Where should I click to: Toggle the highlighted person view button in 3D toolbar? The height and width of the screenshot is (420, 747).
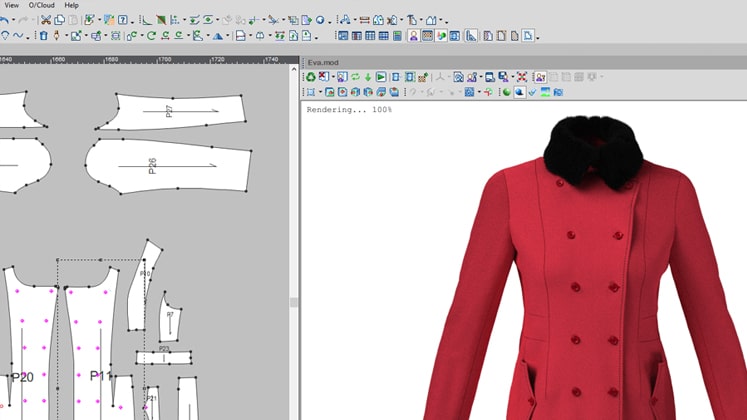[x=540, y=77]
